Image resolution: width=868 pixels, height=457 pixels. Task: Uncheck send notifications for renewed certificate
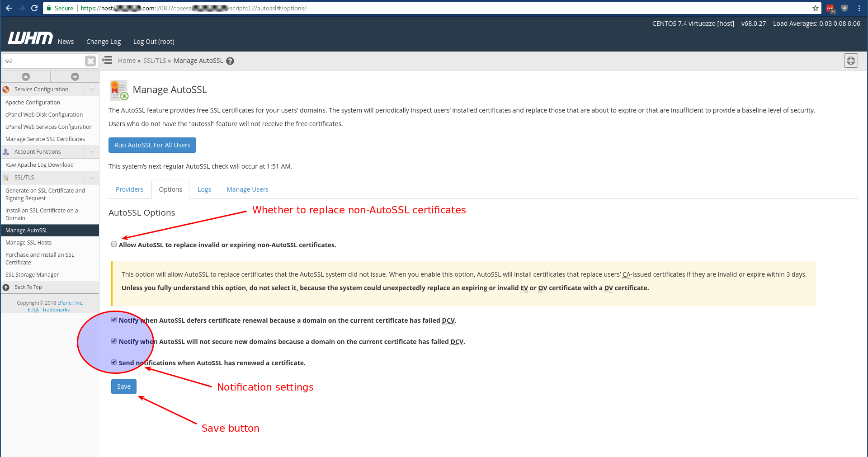[114, 363]
